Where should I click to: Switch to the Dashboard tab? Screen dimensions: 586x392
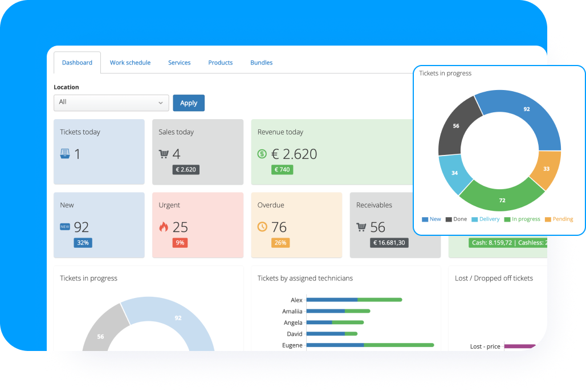pos(77,63)
